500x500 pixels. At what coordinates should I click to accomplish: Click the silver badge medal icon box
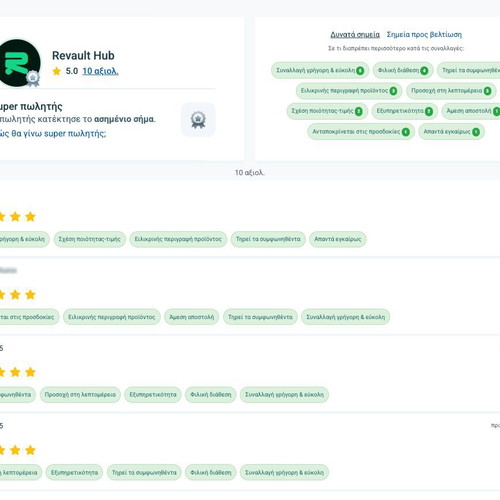click(x=198, y=120)
